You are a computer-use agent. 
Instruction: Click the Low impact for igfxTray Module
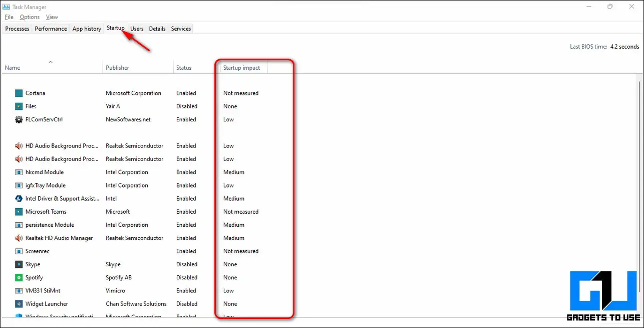tap(229, 186)
